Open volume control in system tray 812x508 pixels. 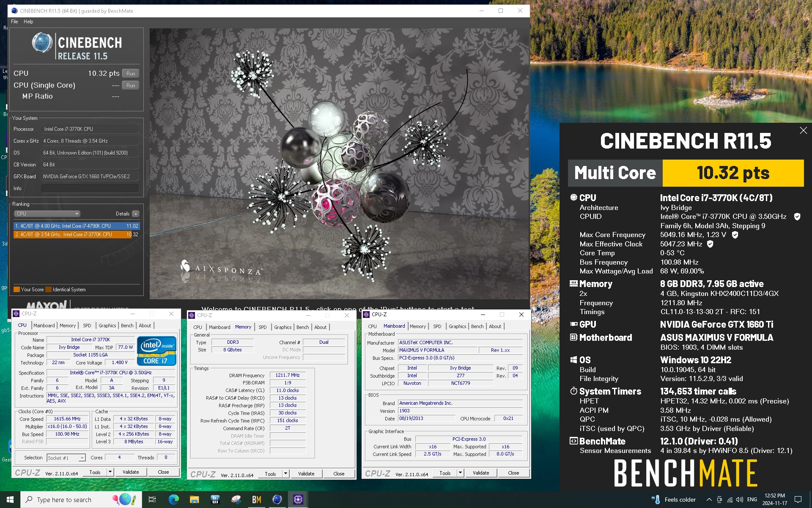(x=740, y=500)
